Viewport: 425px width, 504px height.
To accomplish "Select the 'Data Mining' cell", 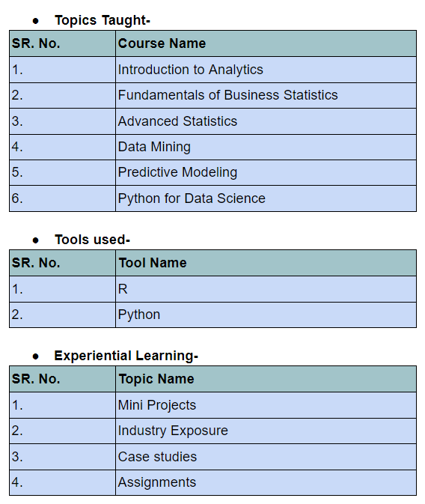I will point(266,147).
